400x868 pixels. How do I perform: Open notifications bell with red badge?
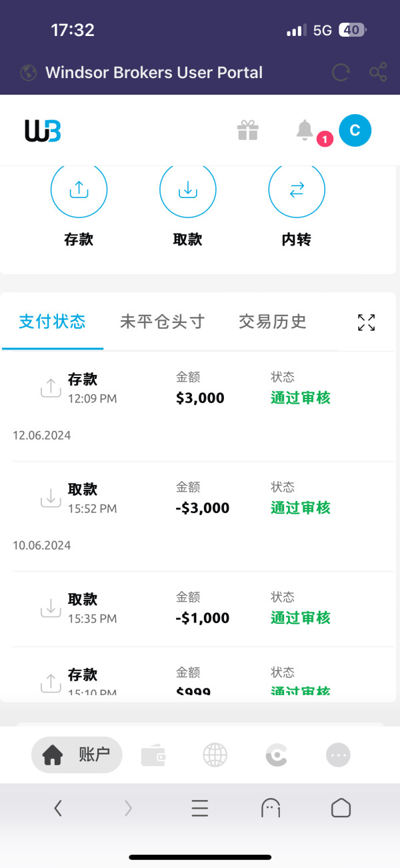305,130
